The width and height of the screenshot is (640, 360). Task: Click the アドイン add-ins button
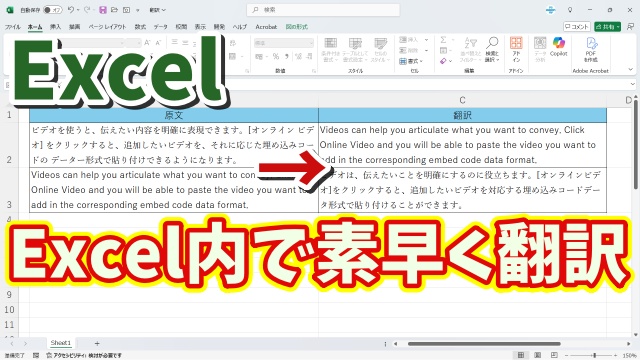click(516, 50)
